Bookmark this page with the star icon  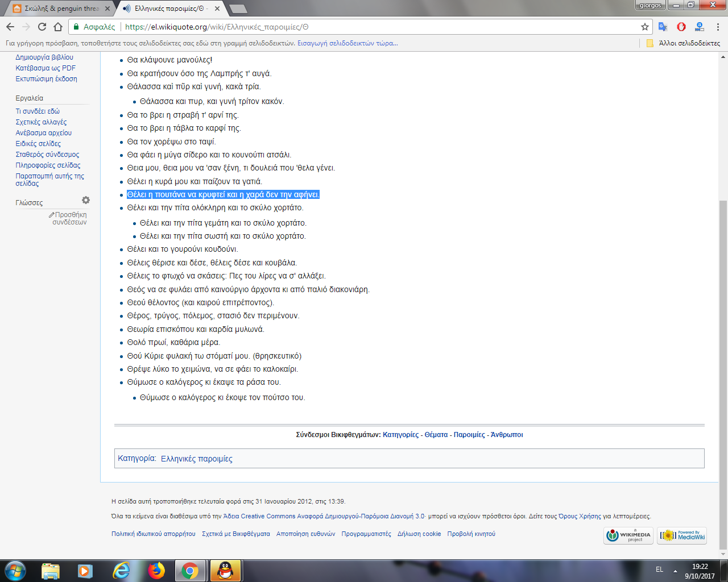pyautogui.click(x=645, y=27)
